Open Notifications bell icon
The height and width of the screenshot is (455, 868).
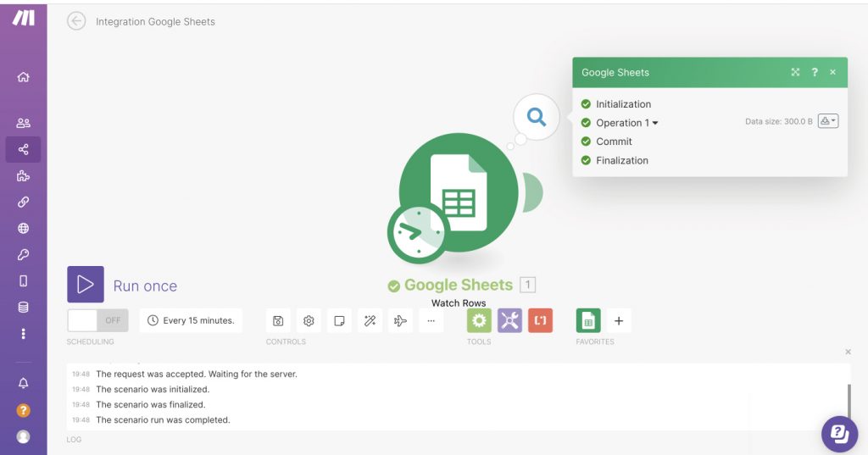23,383
